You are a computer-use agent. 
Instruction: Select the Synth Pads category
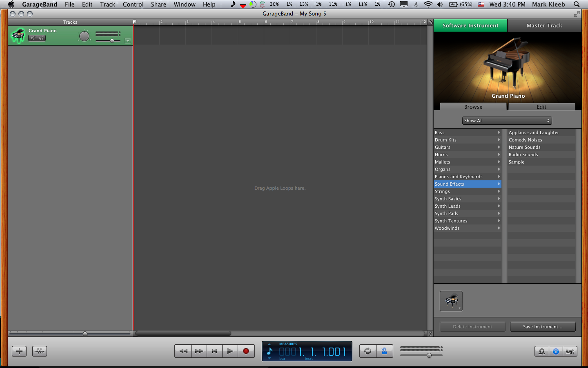[468, 213]
